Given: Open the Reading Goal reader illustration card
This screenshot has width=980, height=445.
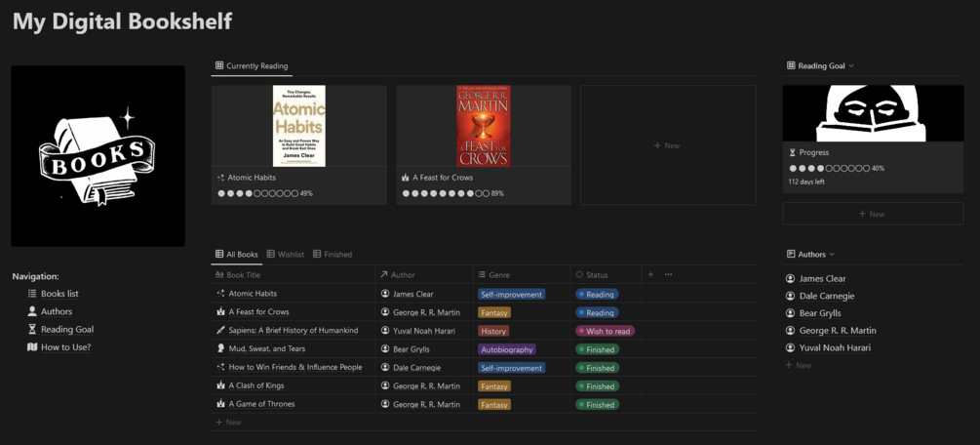Looking at the screenshot, I should click(x=873, y=113).
